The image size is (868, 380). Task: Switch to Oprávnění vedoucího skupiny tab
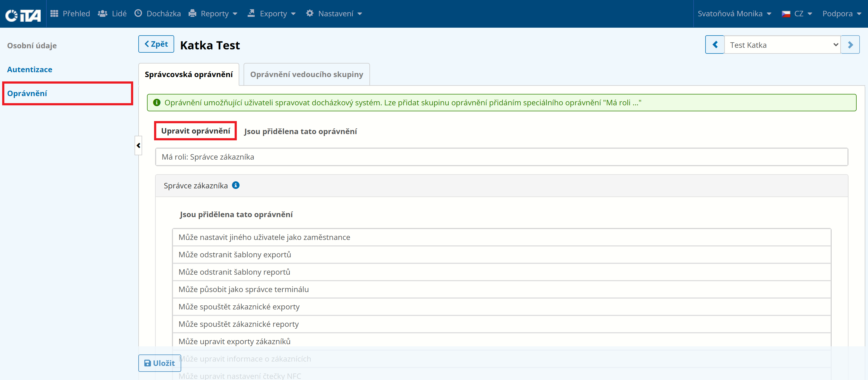(307, 75)
